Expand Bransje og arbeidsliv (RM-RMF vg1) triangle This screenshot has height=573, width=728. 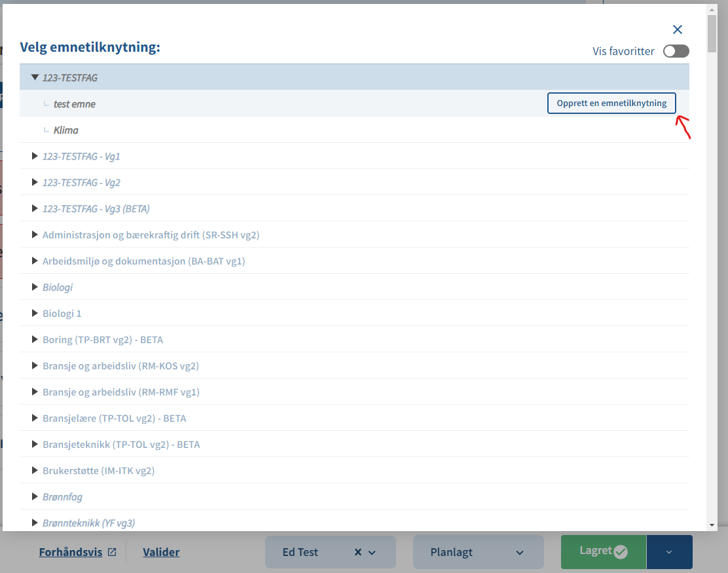(35, 392)
